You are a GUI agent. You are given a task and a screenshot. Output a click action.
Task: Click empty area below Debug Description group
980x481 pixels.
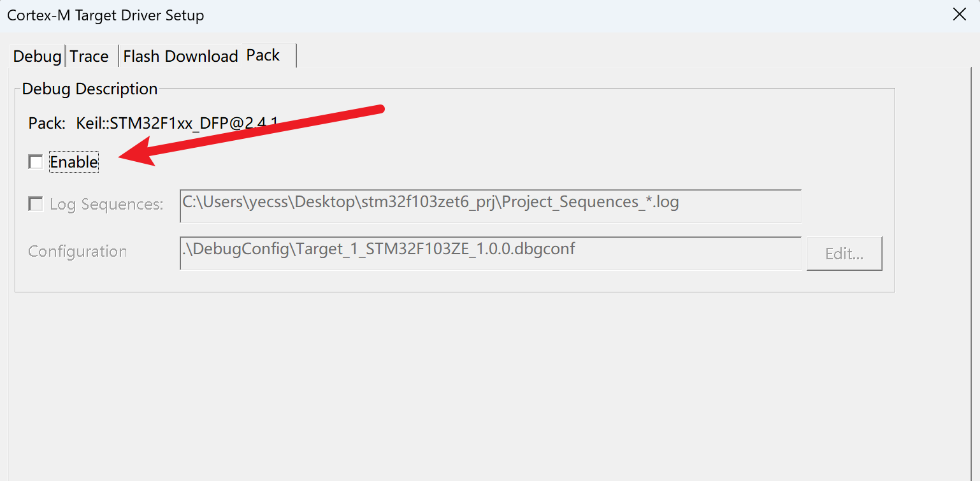coord(446,382)
